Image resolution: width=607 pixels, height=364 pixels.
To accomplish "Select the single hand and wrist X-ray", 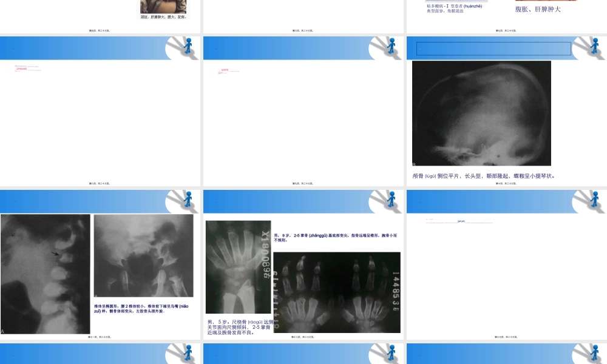I will pos(238,266).
